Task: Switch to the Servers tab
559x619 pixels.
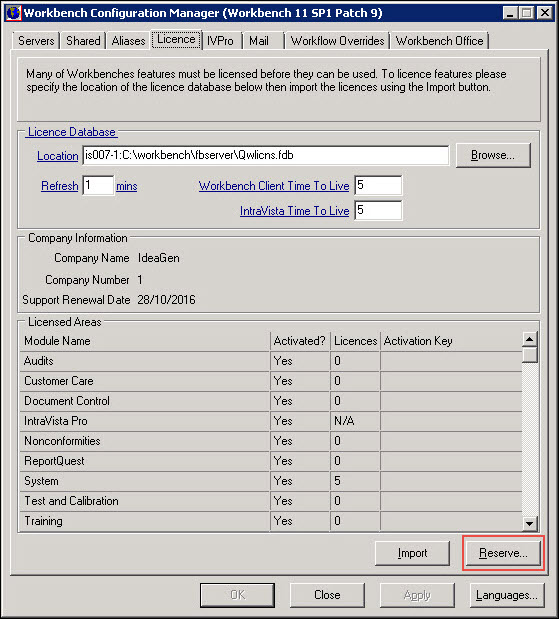Action: [36, 41]
